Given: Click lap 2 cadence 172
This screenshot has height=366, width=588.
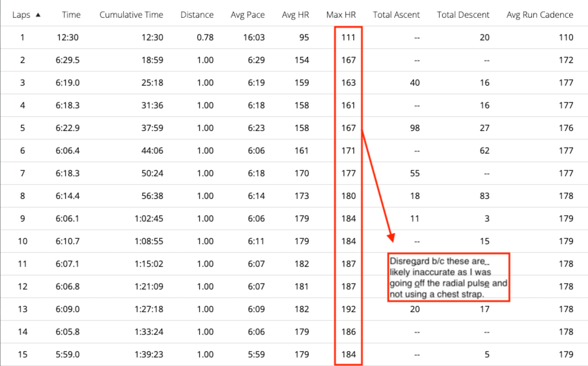Looking at the screenshot, I should click(566, 60).
